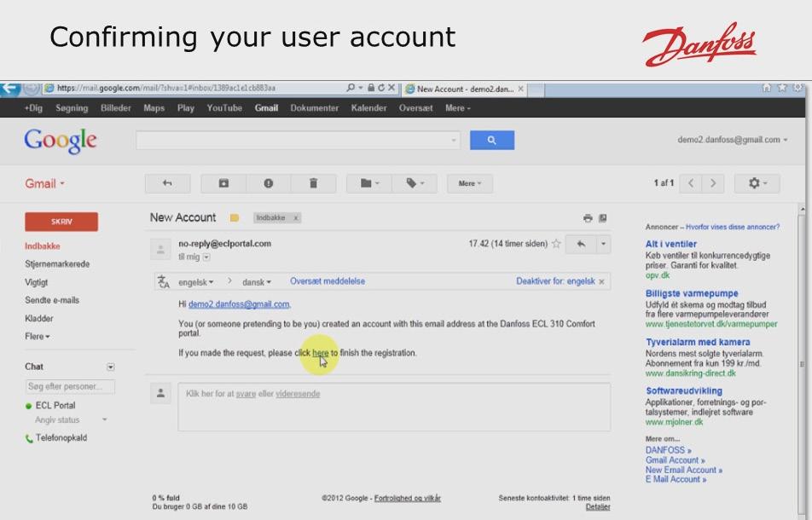Click the 'here' link to finish registration
Screen dimensions: 812x520
point(321,353)
